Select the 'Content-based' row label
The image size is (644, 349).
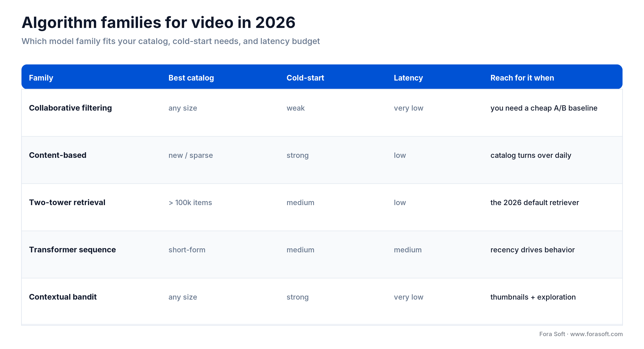pyautogui.click(x=58, y=155)
